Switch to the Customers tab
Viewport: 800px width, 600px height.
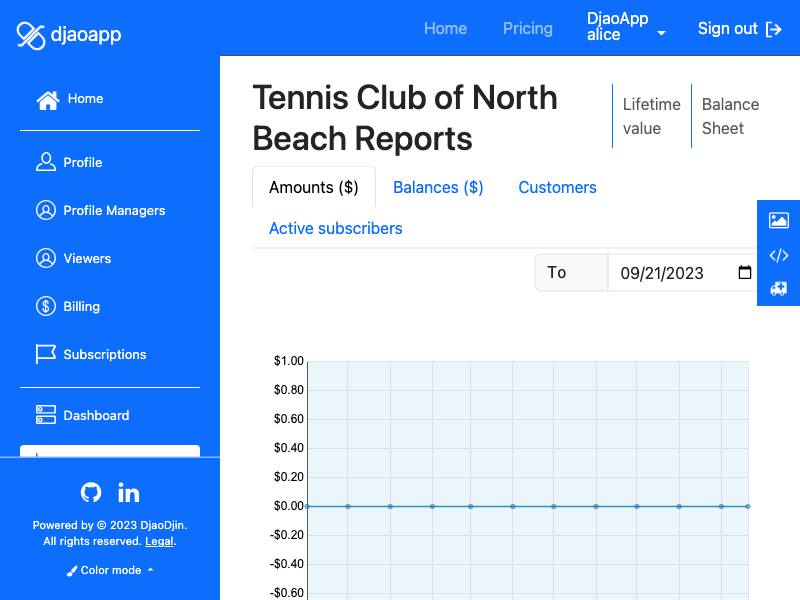click(557, 187)
